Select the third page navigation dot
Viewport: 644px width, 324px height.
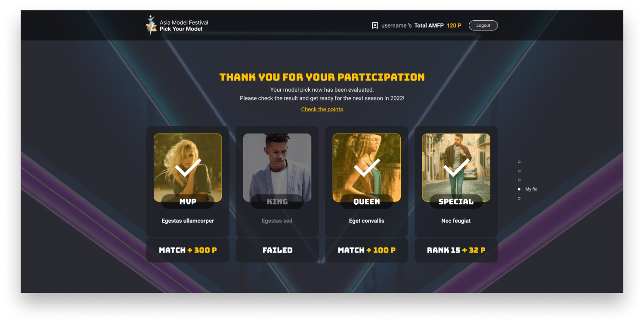point(519,180)
